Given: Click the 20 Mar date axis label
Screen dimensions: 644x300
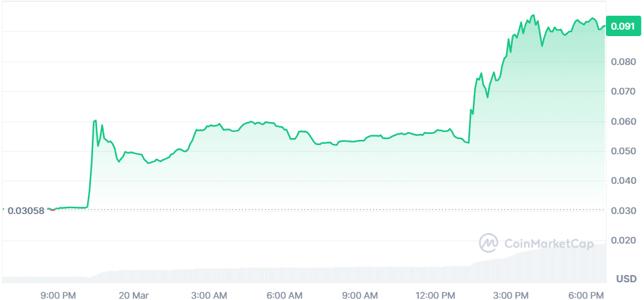Looking at the screenshot, I should (x=134, y=295).
